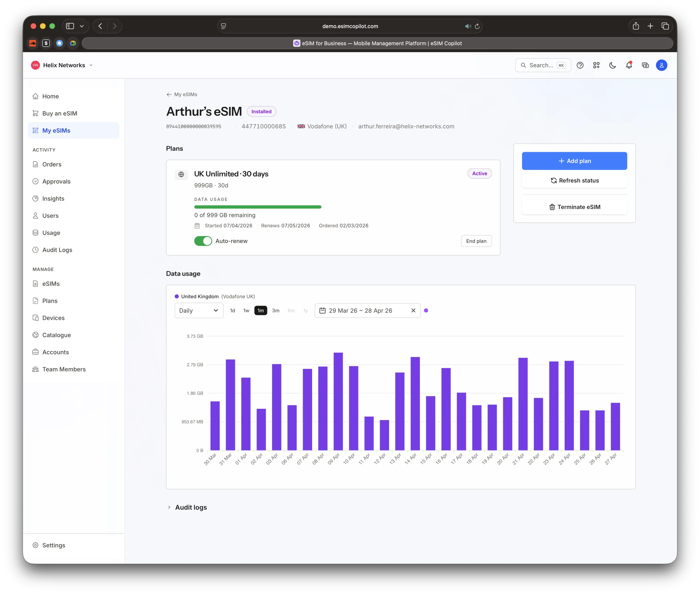
Task: Toggle dark mode with moon icon
Action: tap(612, 65)
